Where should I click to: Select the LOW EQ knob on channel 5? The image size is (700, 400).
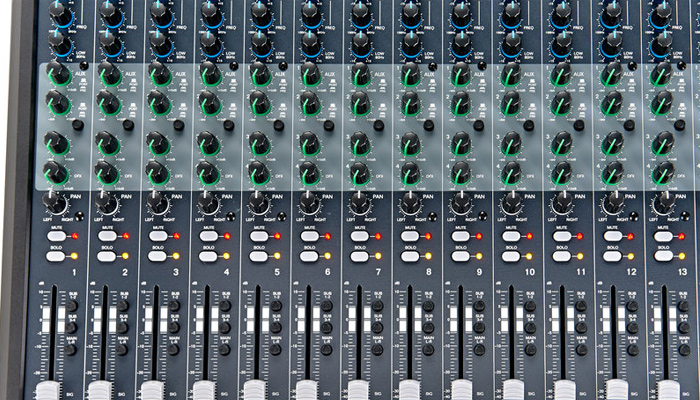(x=262, y=45)
